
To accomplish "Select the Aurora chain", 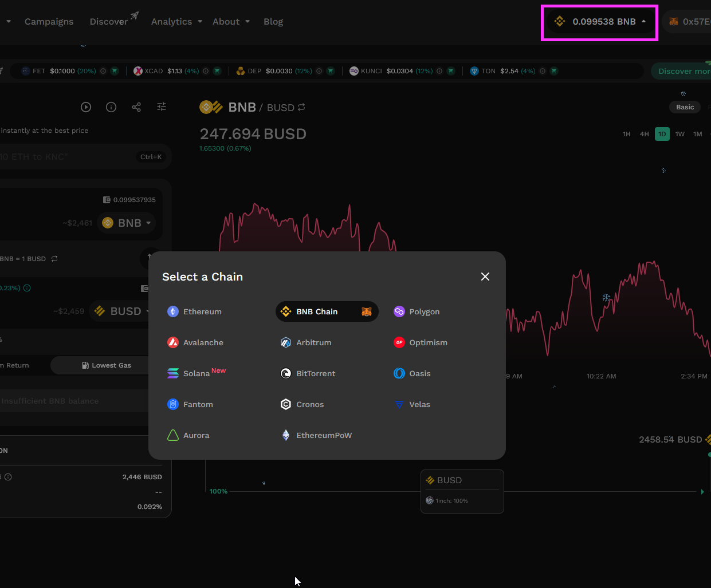I will click(x=189, y=435).
